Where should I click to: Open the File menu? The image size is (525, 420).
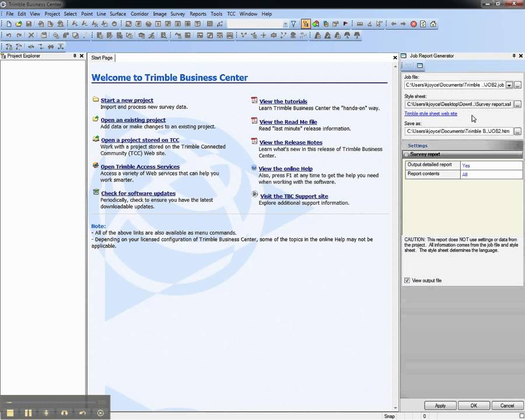click(10, 14)
